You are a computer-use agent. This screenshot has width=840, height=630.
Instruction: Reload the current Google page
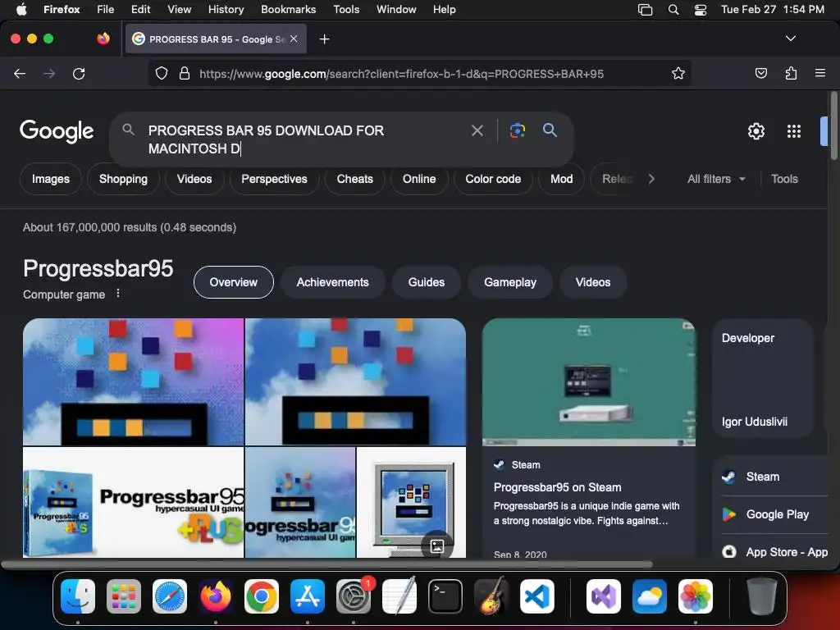[79, 73]
